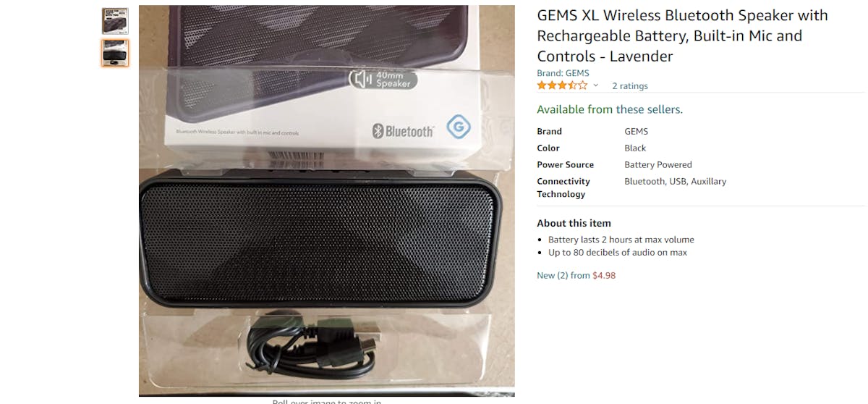
Task: Click the black speaker grille in main image
Action: point(319,243)
